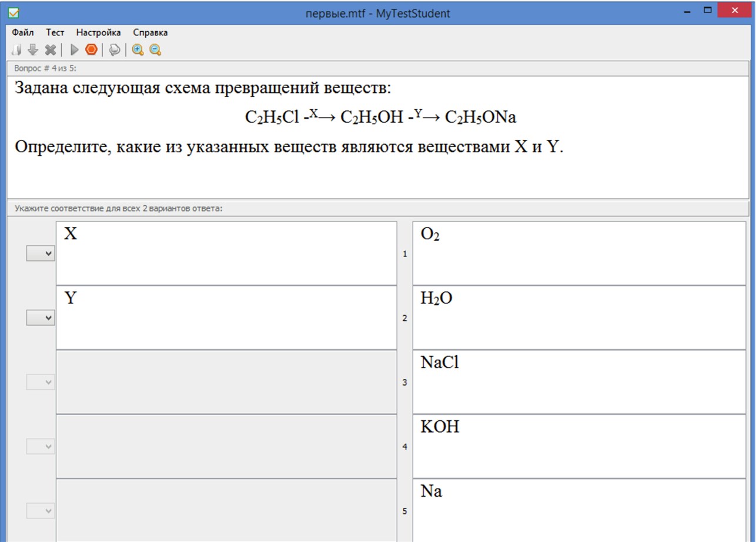Click the O₂ answer option
Image resolution: width=756 pixels, height=542 pixels.
[x=579, y=253]
